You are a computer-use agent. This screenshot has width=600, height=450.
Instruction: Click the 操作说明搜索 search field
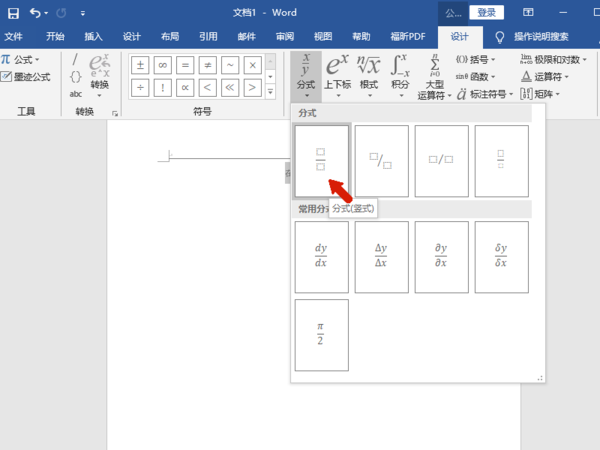tap(541, 37)
